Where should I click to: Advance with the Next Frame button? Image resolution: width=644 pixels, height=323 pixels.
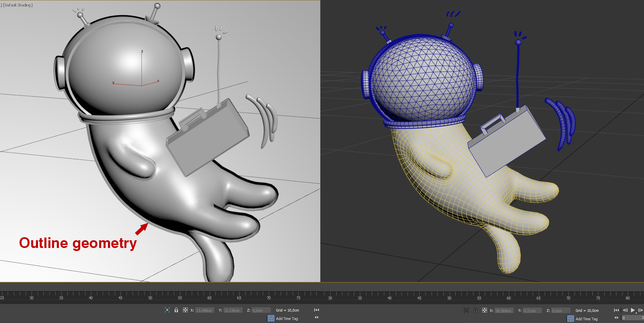click(x=640, y=310)
